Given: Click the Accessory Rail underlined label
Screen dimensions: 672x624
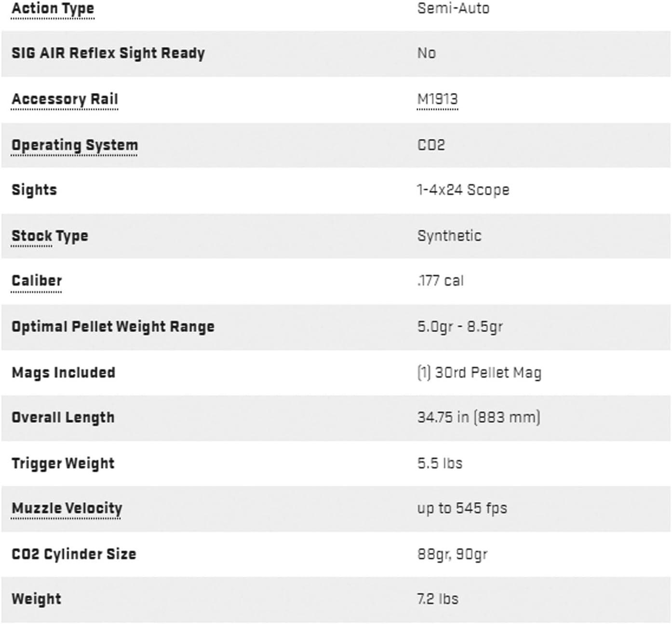Looking at the screenshot, I should [x=65, y=99].
